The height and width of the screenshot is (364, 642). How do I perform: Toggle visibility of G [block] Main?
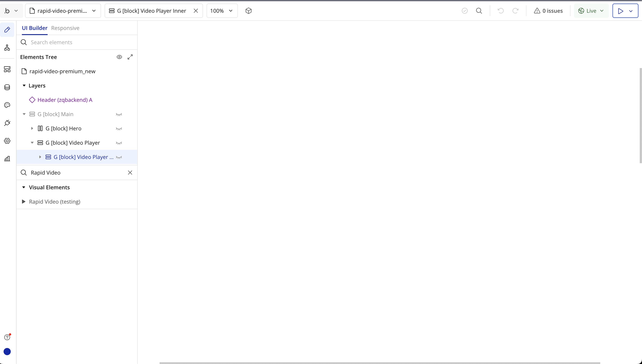119,114
